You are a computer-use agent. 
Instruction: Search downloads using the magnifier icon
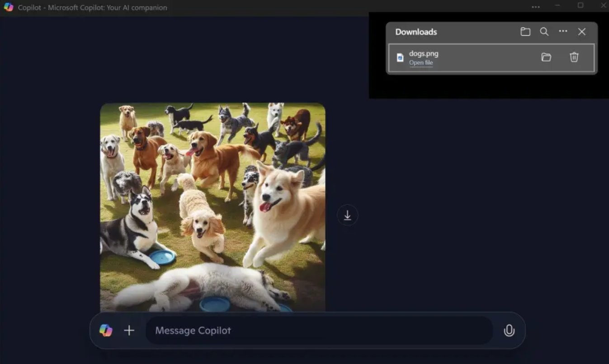coord(544,32)
